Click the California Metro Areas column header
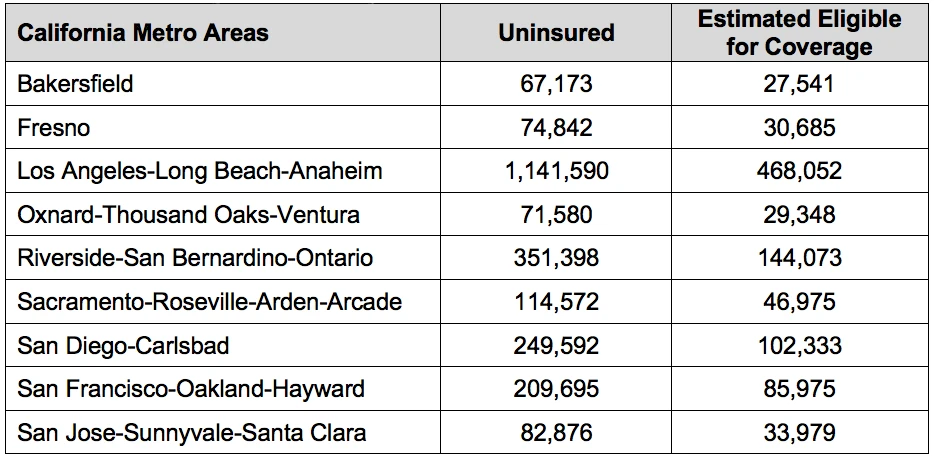The height and width of the screenshot is (458, 934). (143, 32)
